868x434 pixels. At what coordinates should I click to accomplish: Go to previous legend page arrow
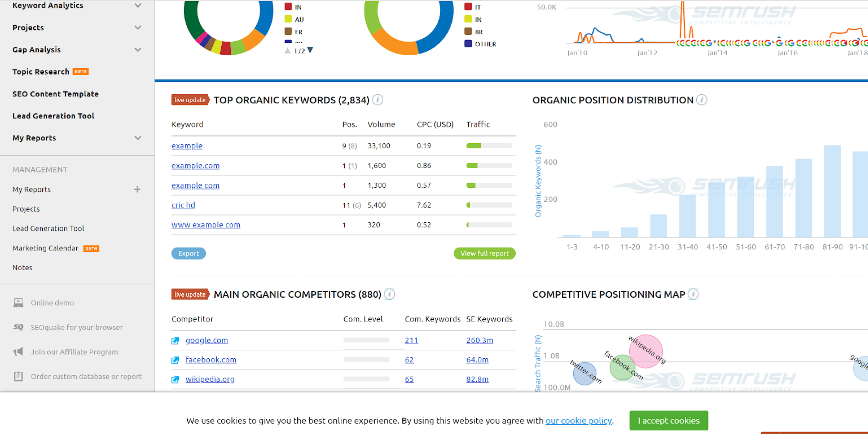[x=288, y=50]
